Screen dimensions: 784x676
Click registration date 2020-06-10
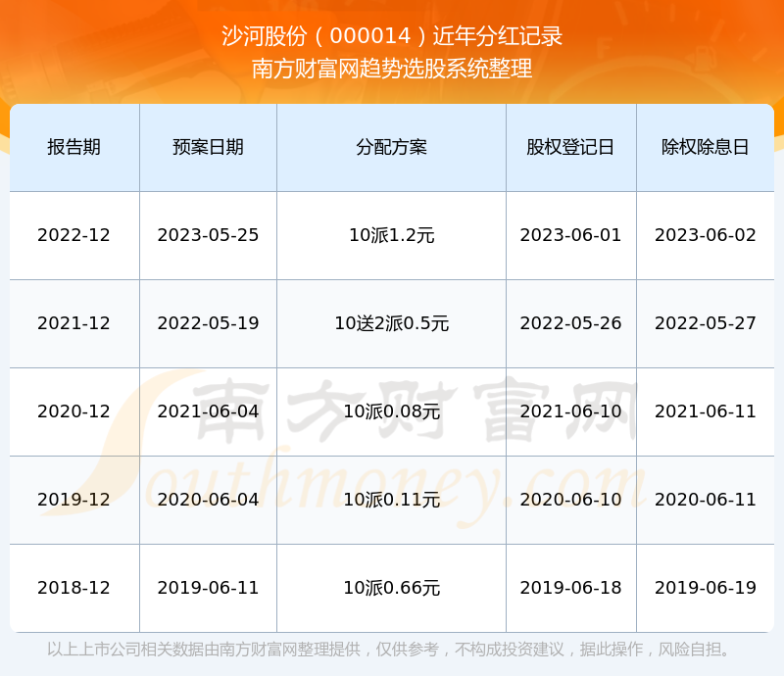(570, 499)
